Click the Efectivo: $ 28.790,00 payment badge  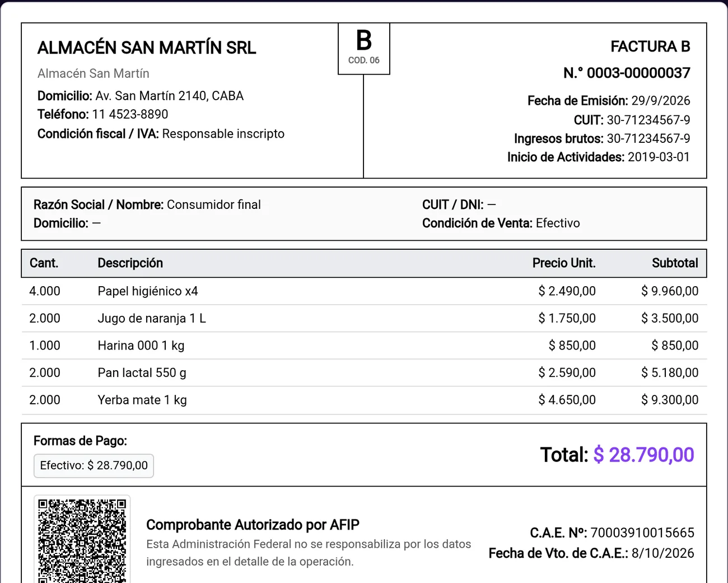(94, 465)
